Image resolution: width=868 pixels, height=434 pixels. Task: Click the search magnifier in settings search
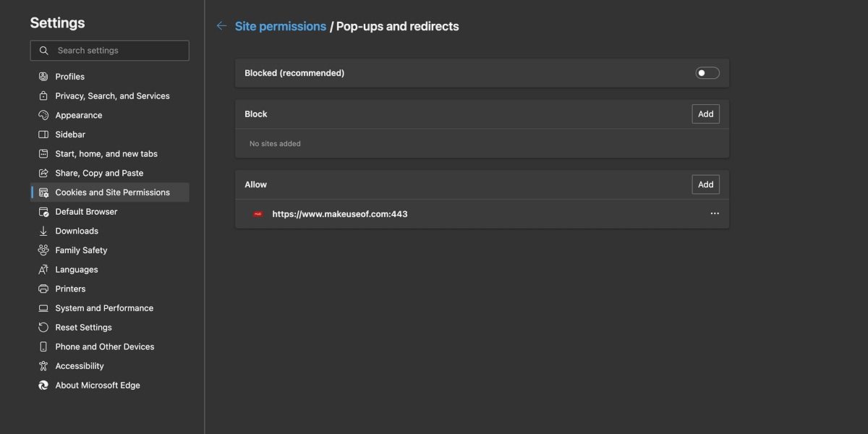click(43, 50)
